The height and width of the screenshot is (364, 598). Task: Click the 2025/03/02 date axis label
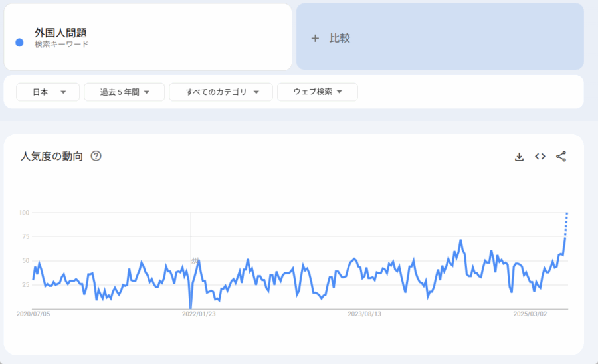pos(530,314)
